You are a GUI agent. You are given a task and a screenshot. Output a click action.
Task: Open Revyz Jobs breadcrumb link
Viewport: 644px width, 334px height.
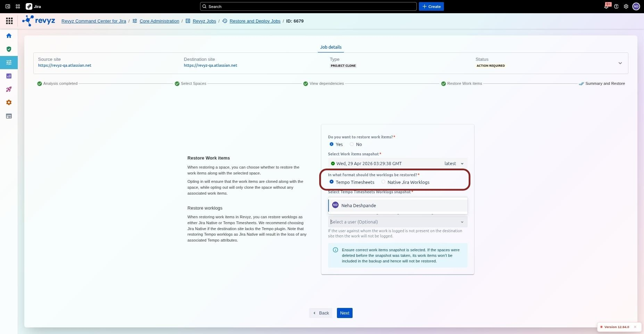click(x=204, y=21)
